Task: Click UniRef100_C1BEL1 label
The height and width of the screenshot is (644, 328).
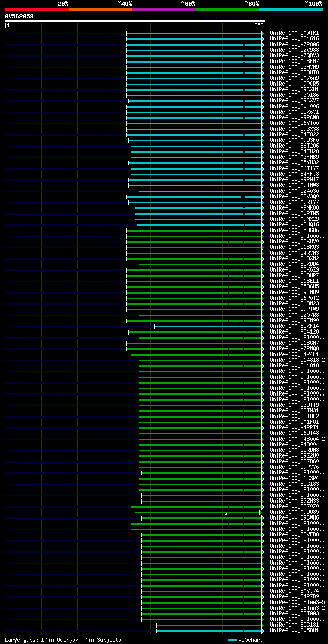Action: [x=294, y=281]
